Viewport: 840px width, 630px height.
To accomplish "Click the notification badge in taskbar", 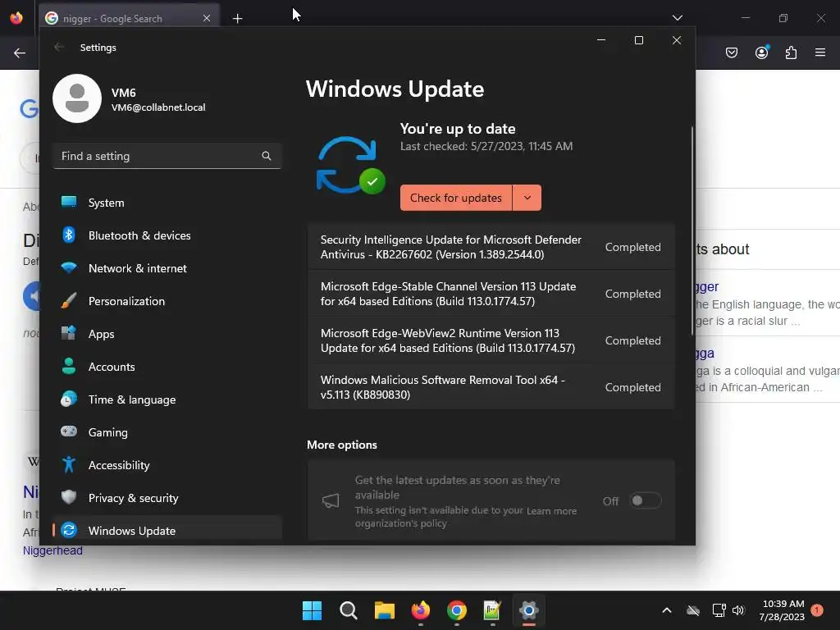I will click(817, 610).
